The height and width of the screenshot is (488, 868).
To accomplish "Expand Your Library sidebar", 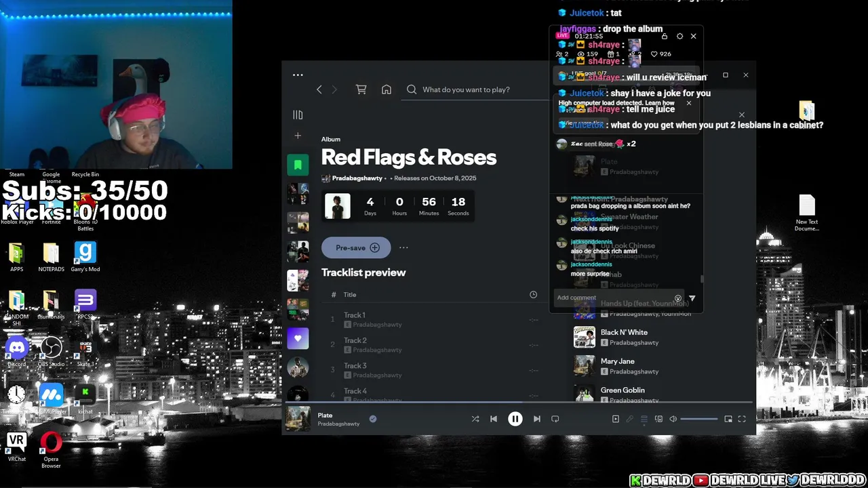I will 298,115.
